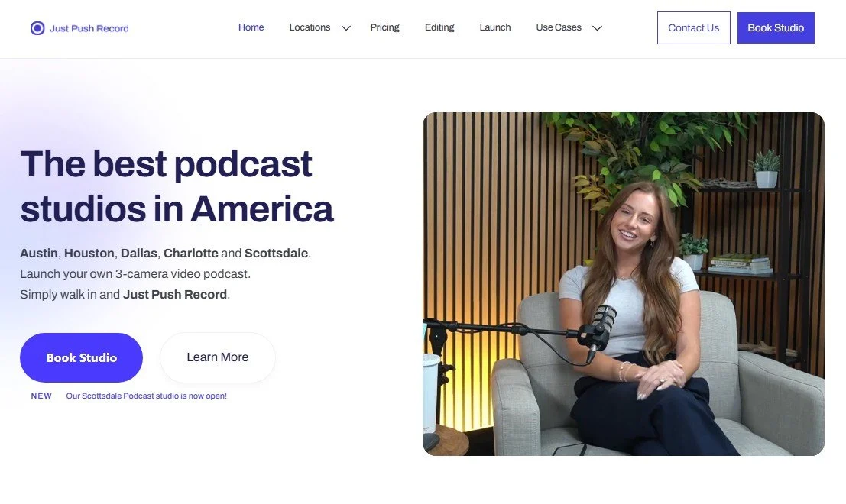Image resolution: width=846 pixels, height=504 pixels.
Task: Go to the Home nav item
Action: tap(251, 27)
